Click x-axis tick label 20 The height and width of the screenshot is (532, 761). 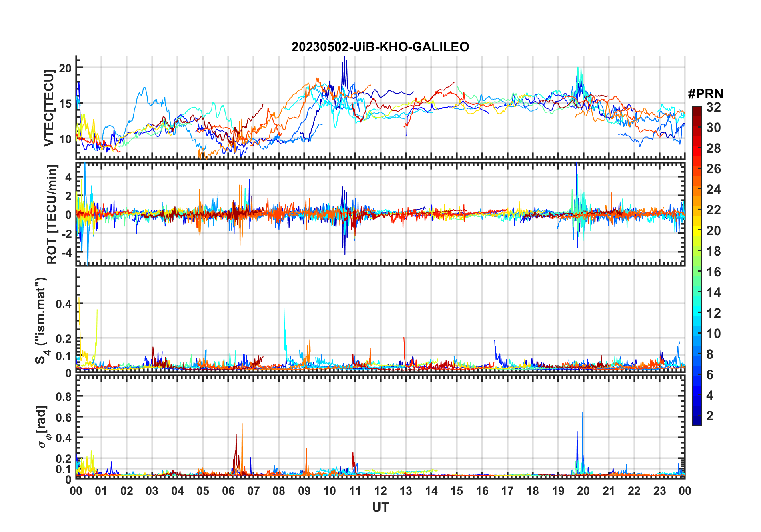tap(583, 491)
